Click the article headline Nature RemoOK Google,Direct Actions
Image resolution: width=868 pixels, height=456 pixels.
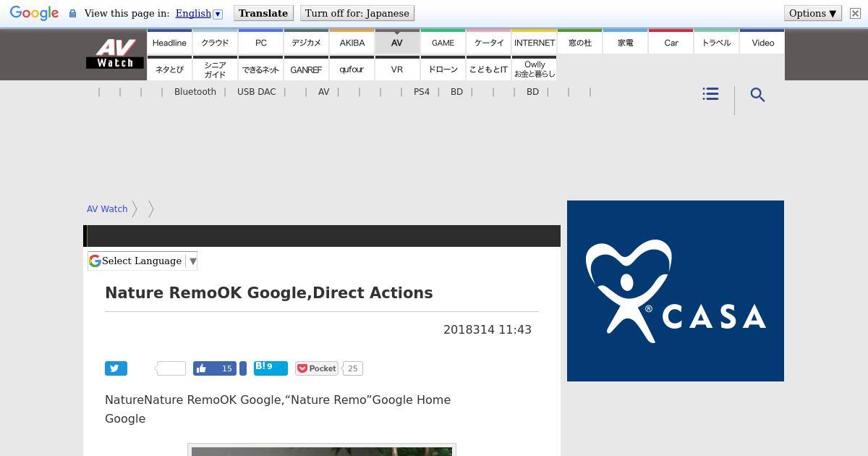[269, 292]
